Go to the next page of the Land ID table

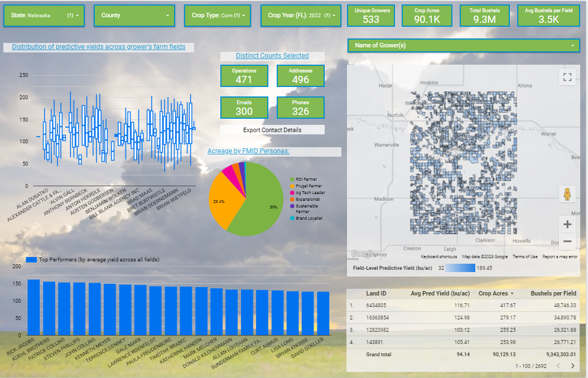pos(574,367)
